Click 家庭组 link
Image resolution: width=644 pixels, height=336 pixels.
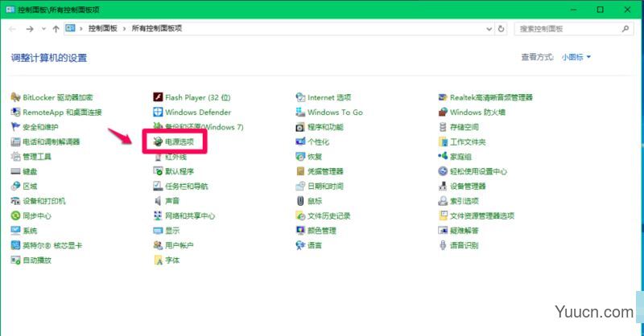pyautogui.click(x=460, y=156)
